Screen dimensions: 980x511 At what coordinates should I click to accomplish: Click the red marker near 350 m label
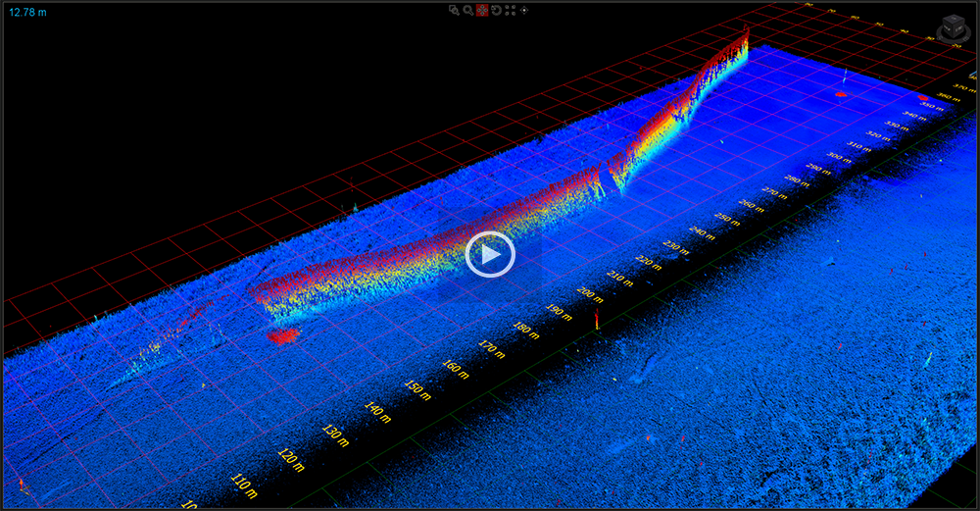922,97
